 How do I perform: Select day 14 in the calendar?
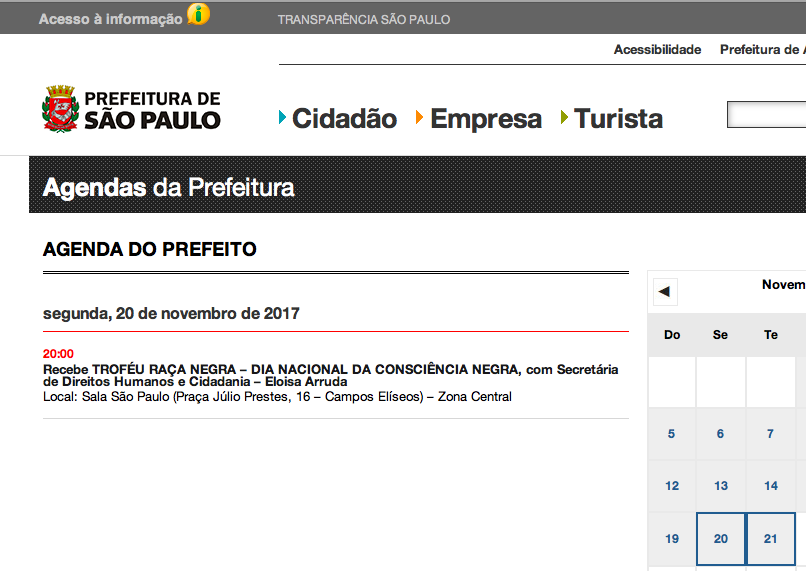click(770, 486)
